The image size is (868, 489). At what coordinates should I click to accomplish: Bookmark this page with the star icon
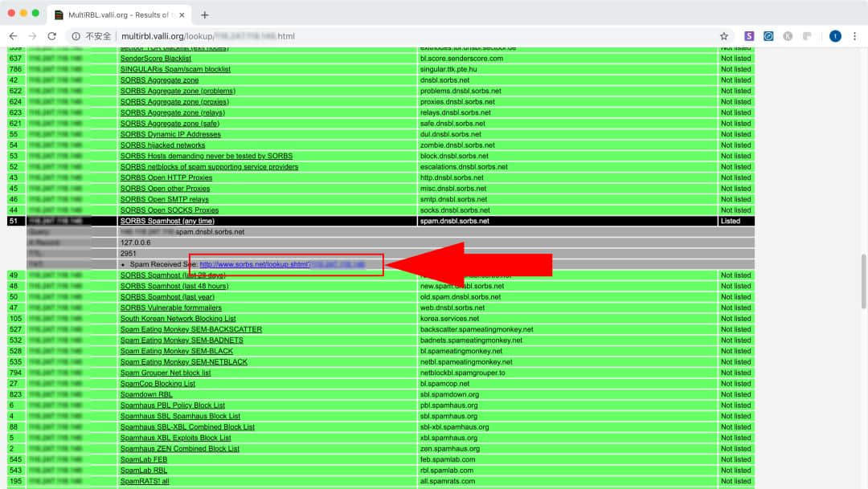[x=723, y=36]
